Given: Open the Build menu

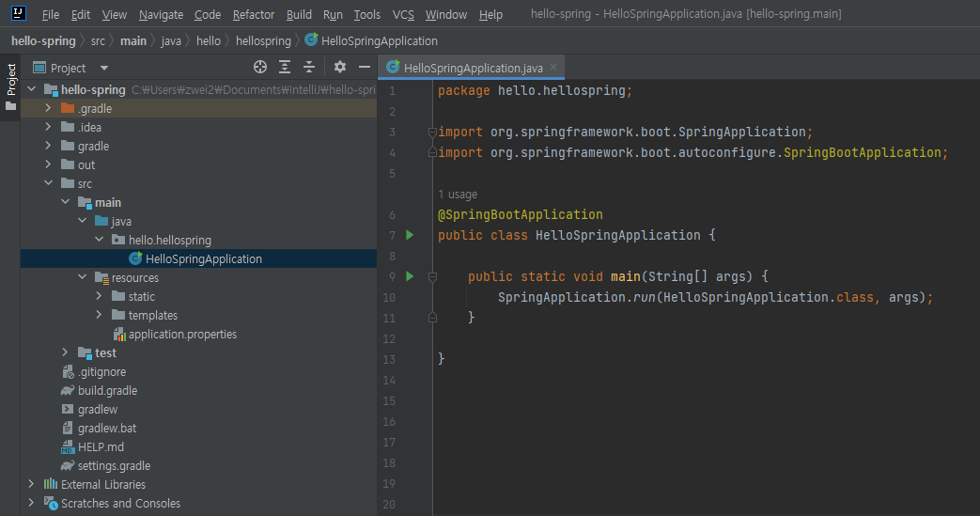Looking at the screenshot, I should (299, 14).
